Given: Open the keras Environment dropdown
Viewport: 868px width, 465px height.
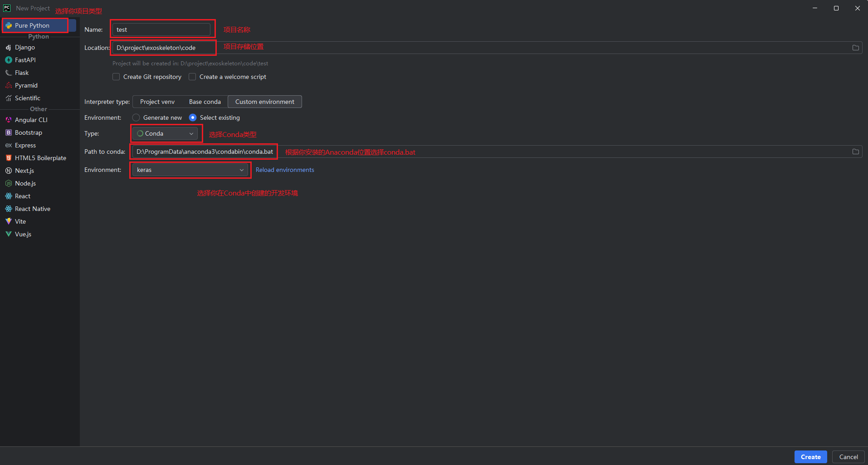Looking at the screenshot, I should [x=190, y=170].
